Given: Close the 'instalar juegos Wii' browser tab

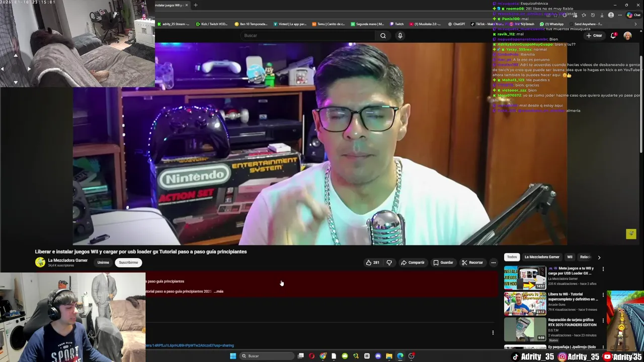Looking at the screenshot, I should click(x=187, y=5).
